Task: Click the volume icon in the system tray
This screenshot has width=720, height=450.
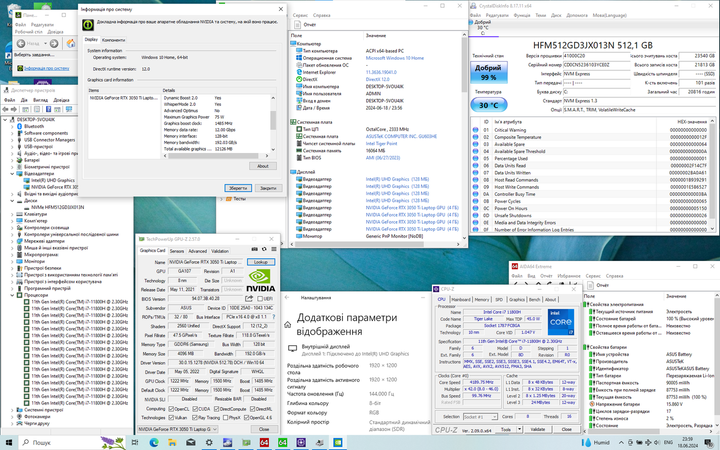Action: coord(656,443)
